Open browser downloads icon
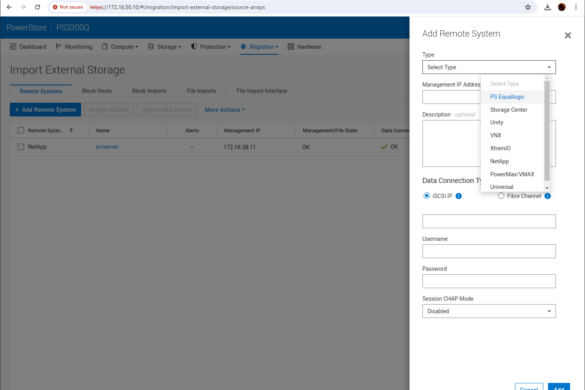 tap(547, 7)
